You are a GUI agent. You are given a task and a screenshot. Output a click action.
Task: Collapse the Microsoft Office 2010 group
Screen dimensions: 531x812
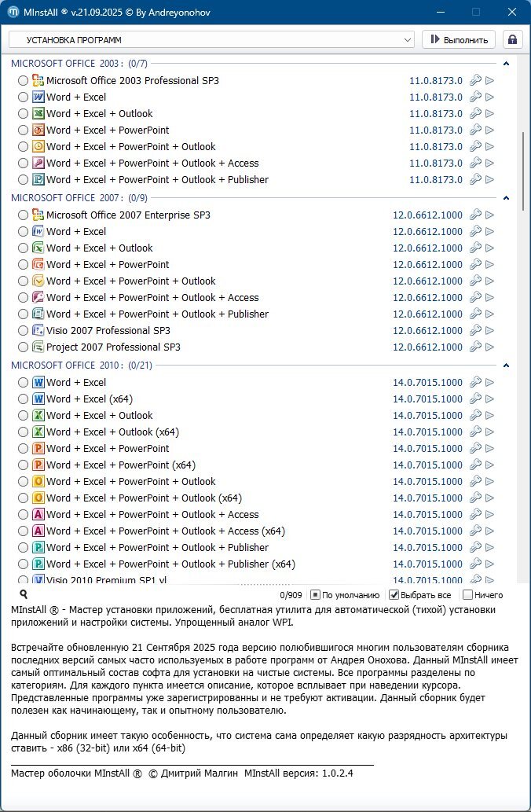[x=506, y=366]
